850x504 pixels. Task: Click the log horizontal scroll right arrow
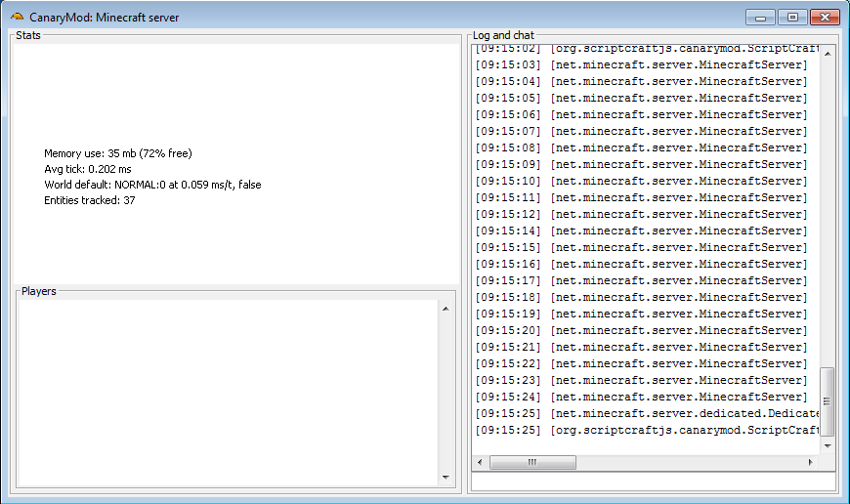810,462
